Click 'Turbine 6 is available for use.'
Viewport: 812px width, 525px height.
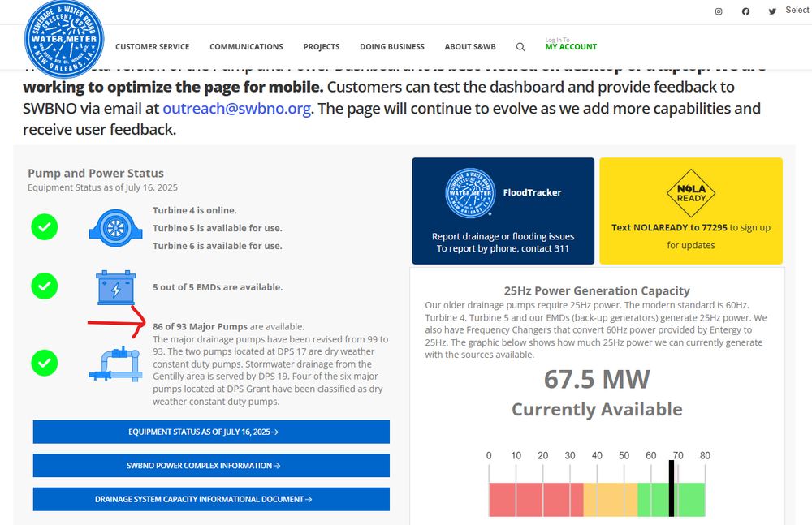(218, 246)
